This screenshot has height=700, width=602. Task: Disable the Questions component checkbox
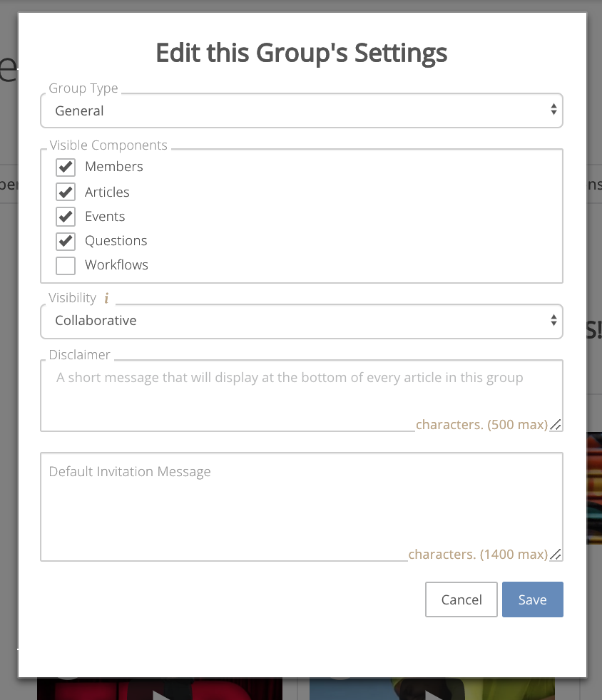[66, 241]
